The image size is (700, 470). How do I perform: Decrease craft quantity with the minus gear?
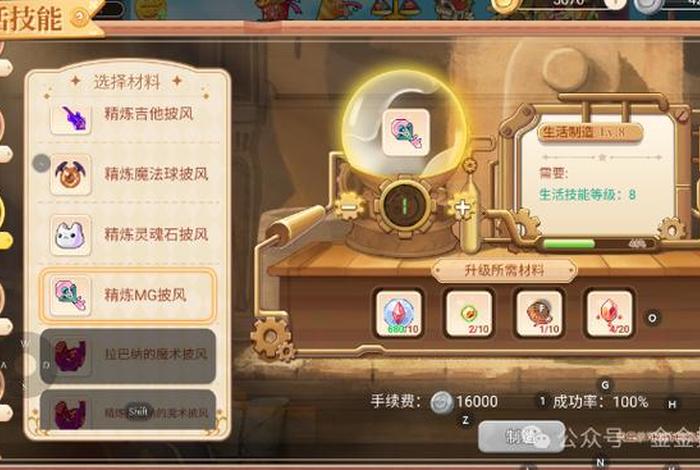[350, 207]
